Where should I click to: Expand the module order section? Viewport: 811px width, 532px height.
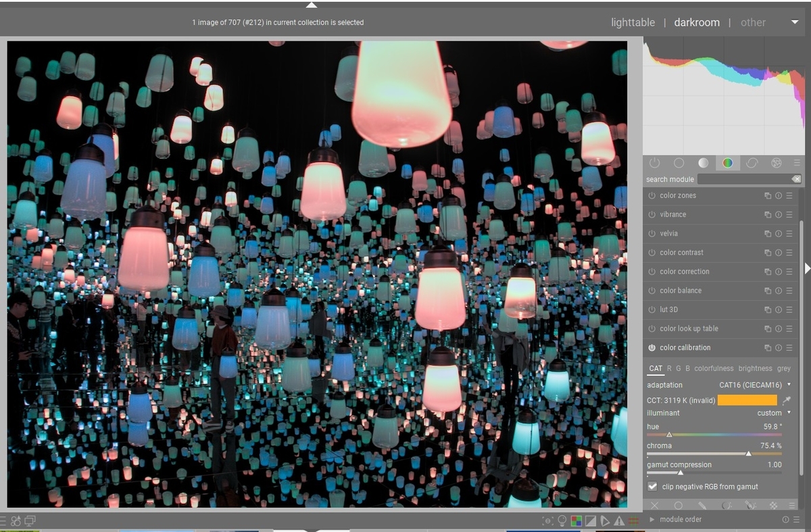652,519
